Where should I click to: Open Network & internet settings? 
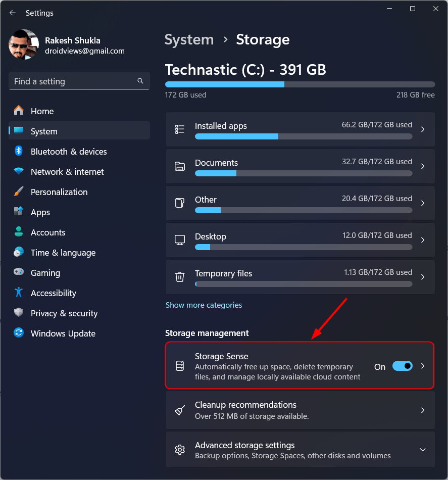[x=67, y=172]
